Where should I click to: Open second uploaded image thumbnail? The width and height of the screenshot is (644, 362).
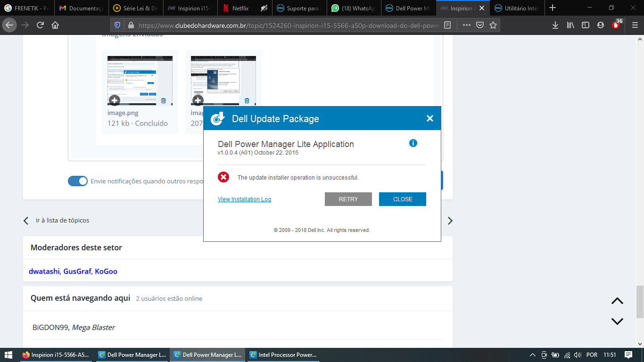pos(223,80)
